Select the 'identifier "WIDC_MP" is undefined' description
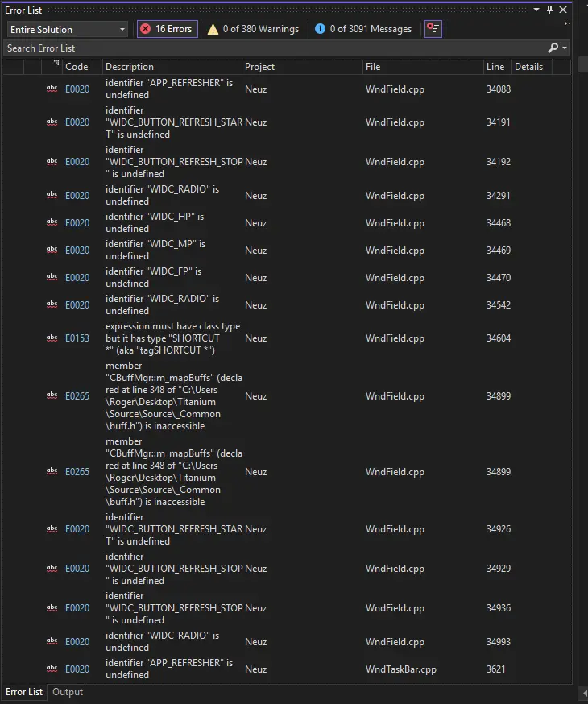The width and height of the screenshot is (588, 704). [x=155, y=250]
